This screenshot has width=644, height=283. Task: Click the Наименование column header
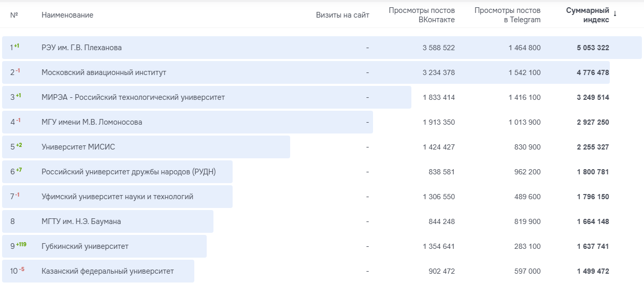67,15
